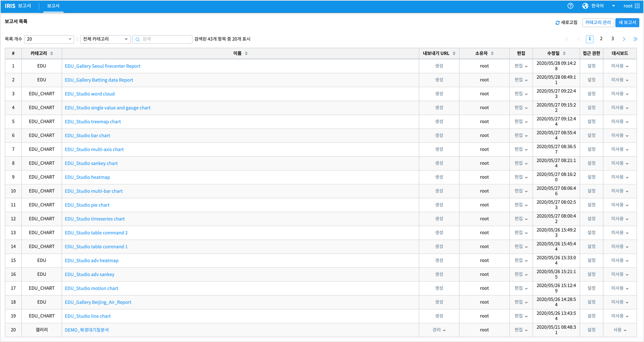Open EDU_Gallery Seoul firecenter Report link

click(103, 66)
